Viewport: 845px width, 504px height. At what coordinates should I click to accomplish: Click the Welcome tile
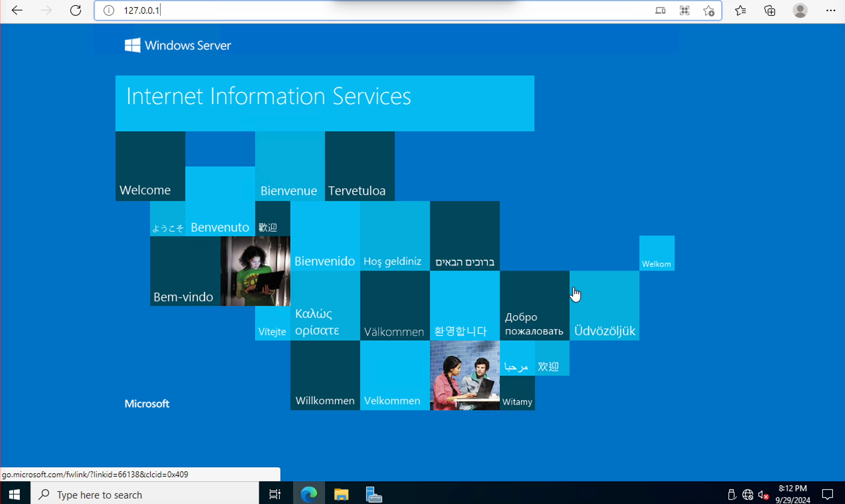point(150,166)
